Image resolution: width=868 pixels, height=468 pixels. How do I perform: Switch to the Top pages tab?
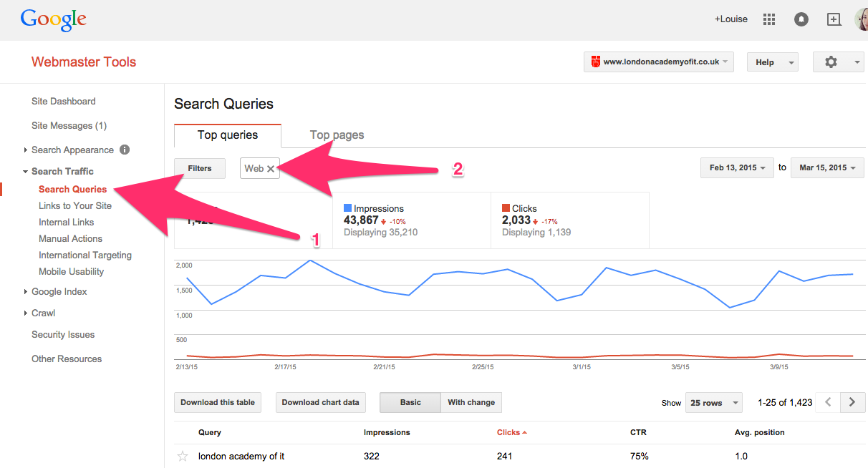click(x=337, y=135)
